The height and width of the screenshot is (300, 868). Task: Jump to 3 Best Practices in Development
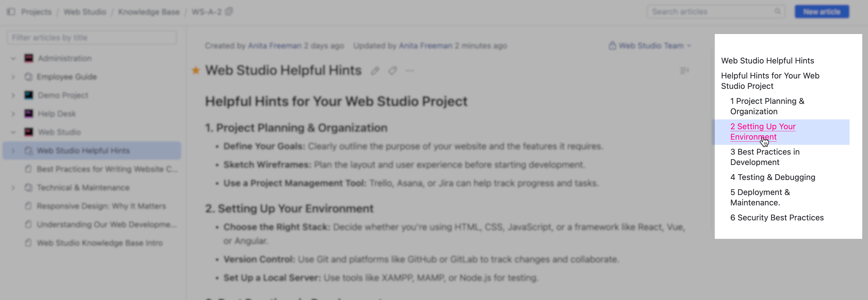[x=764, y=157]
